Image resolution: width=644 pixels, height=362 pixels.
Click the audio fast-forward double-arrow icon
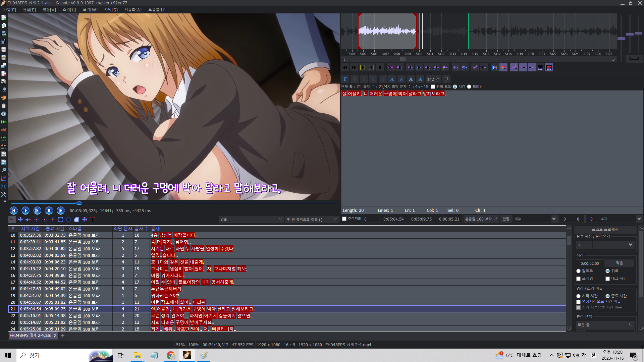[354, 67]
